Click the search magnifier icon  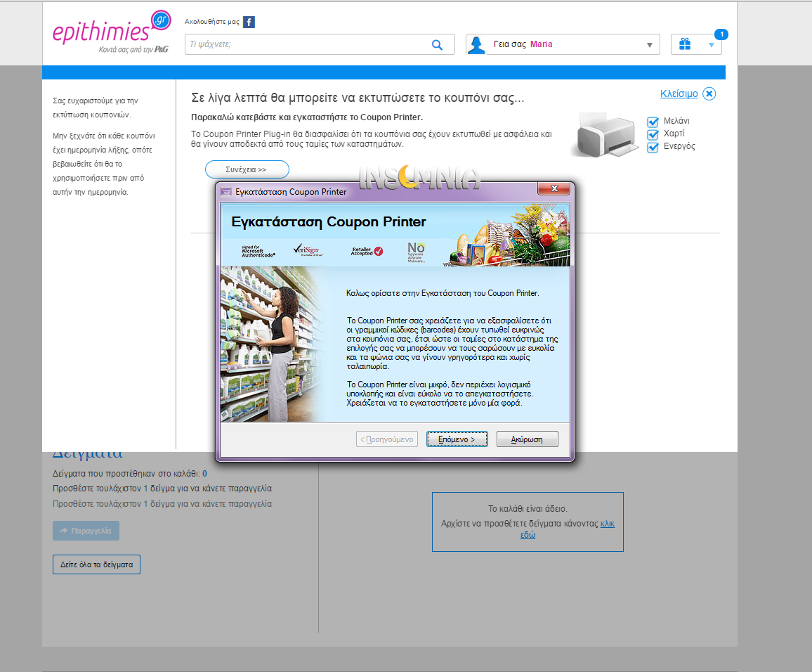point(437,44)
